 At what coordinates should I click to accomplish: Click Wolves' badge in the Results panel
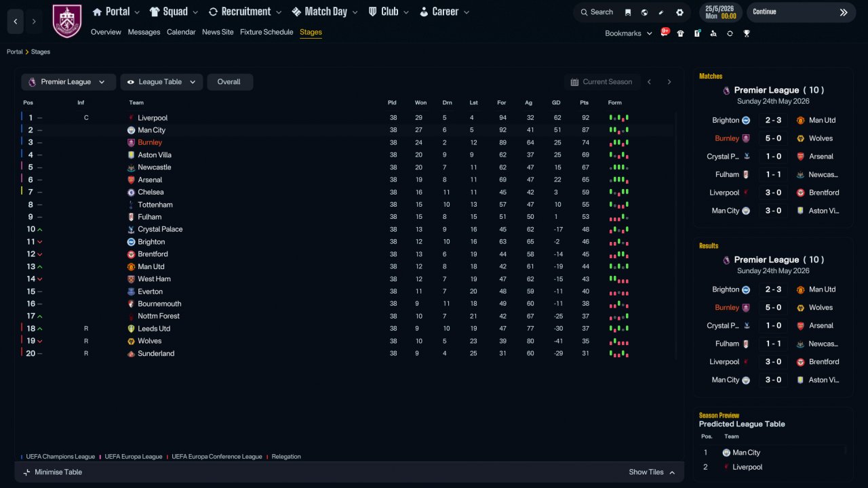(x=801, y=308)
